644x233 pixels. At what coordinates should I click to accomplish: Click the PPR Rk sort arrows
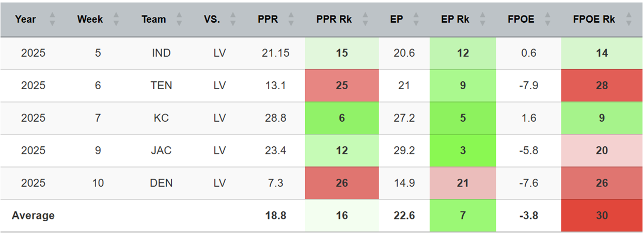366,20
